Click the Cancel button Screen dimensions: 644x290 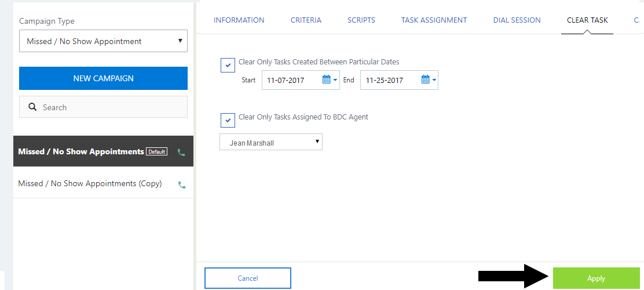(x=248, y=278)
